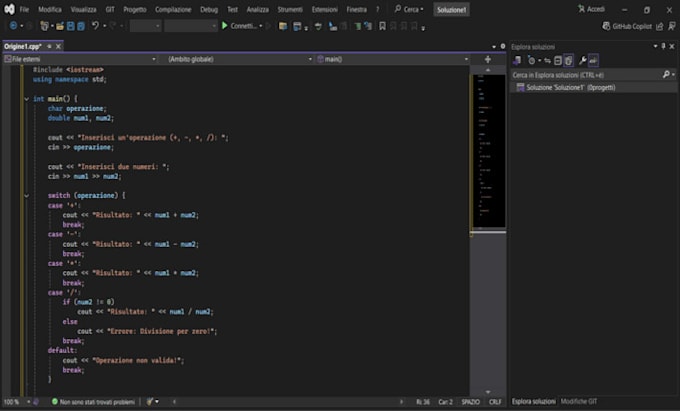
Task: Click the pending changes filter clock icon
Action: 531,61
